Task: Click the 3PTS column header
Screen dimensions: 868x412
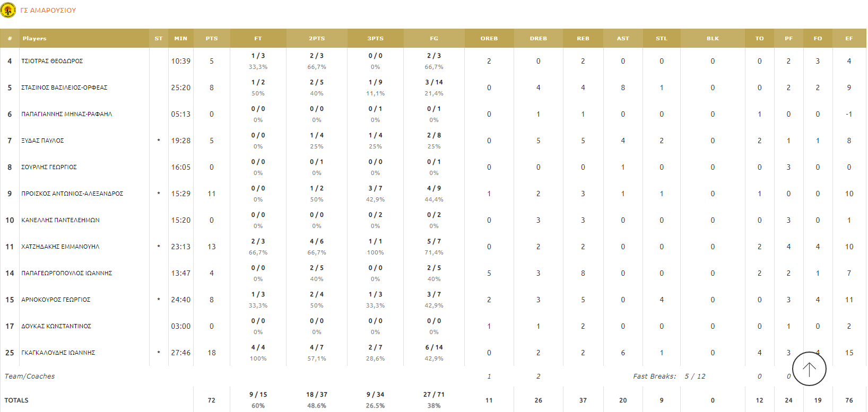Action: [375, 38]
